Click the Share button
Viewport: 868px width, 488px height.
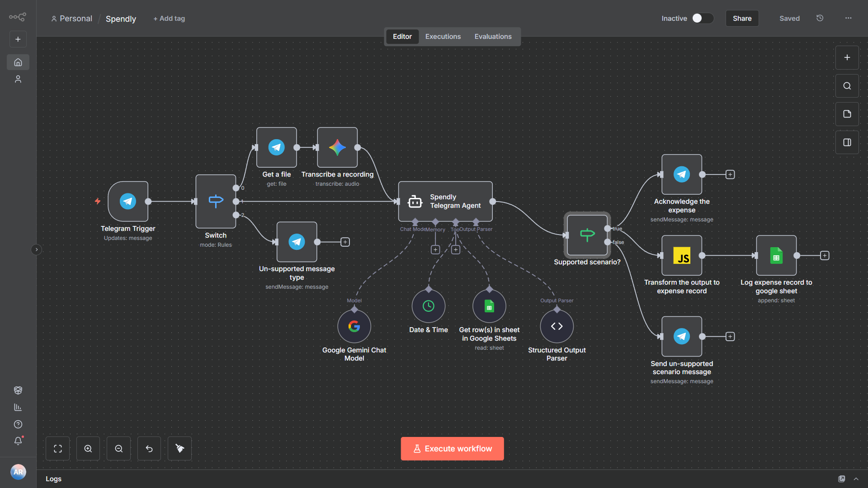[742, 19]
